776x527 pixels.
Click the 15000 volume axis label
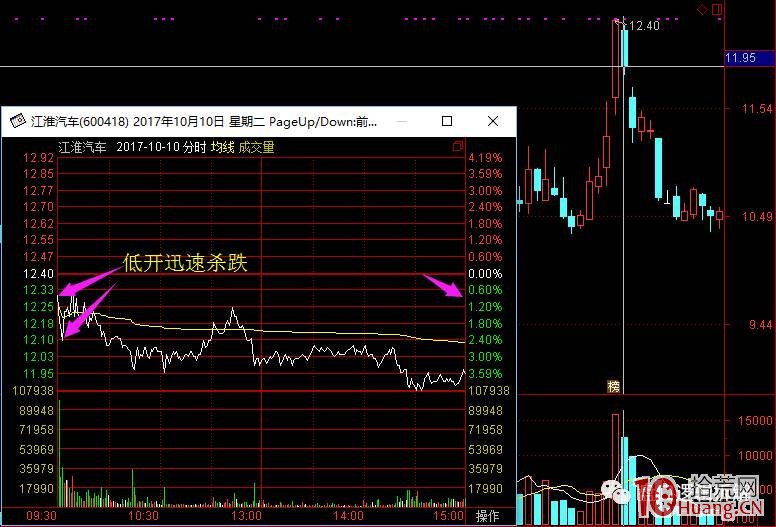755,421
